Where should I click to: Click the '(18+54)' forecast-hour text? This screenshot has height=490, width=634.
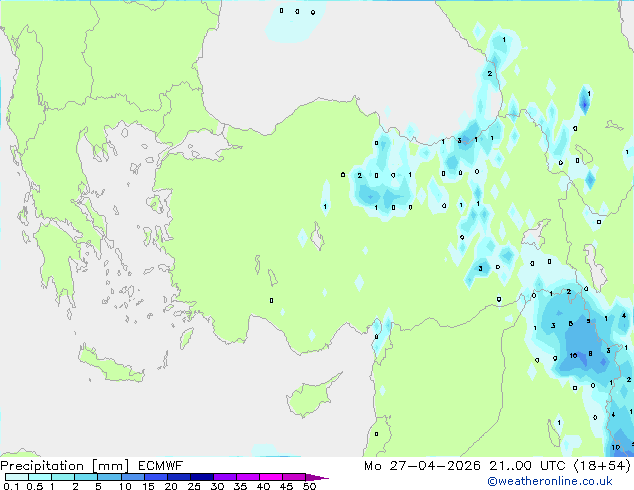click(x=602, y=466)
